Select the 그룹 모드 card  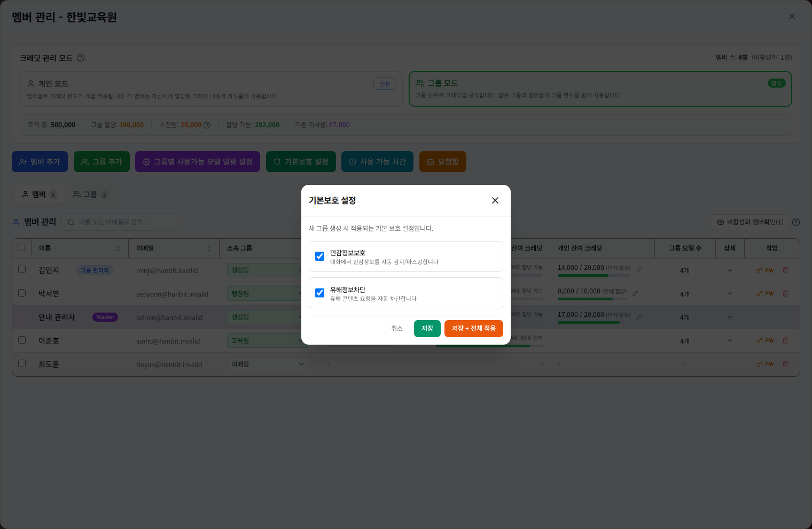tap(600, 89)
